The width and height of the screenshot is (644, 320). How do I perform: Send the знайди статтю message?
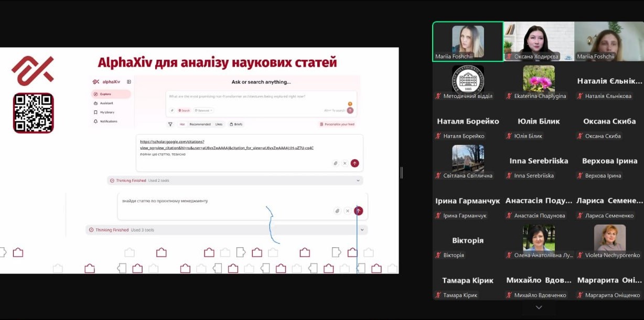(x=358, y=211)
